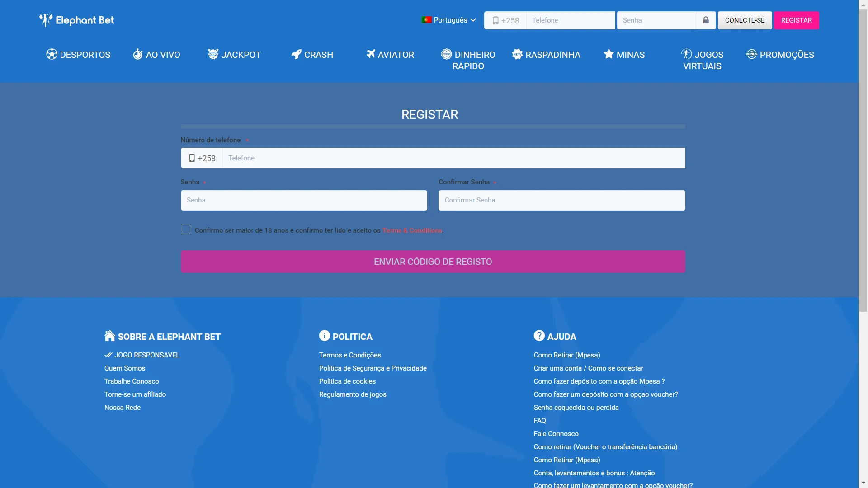Open the Terms & Conditions link

click(x=412, y=230)
